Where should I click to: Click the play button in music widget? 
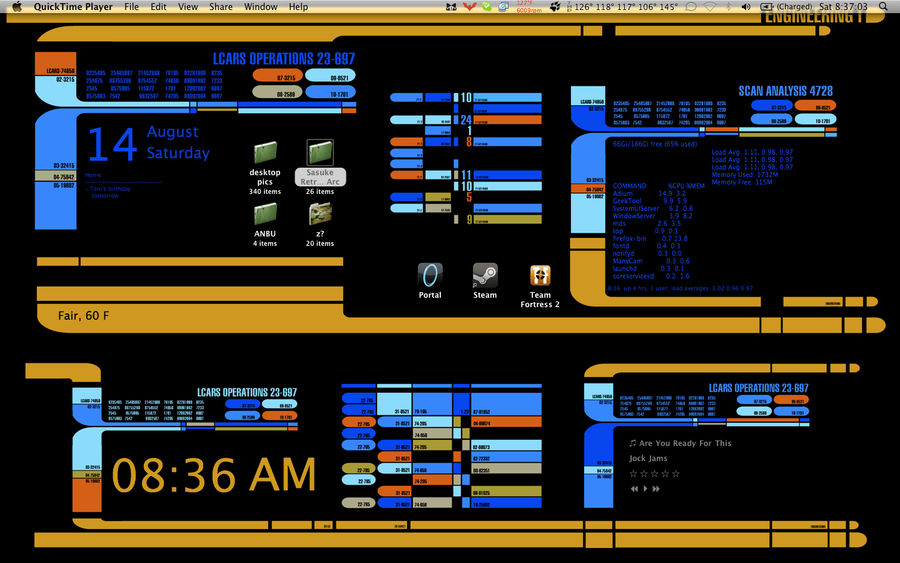[x=645, y=489]
